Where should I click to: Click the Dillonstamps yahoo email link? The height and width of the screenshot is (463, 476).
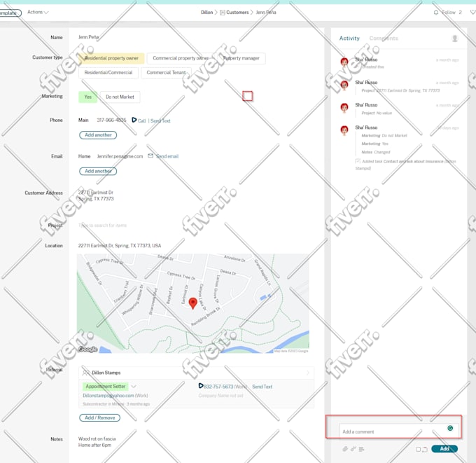tap(108, 396)
